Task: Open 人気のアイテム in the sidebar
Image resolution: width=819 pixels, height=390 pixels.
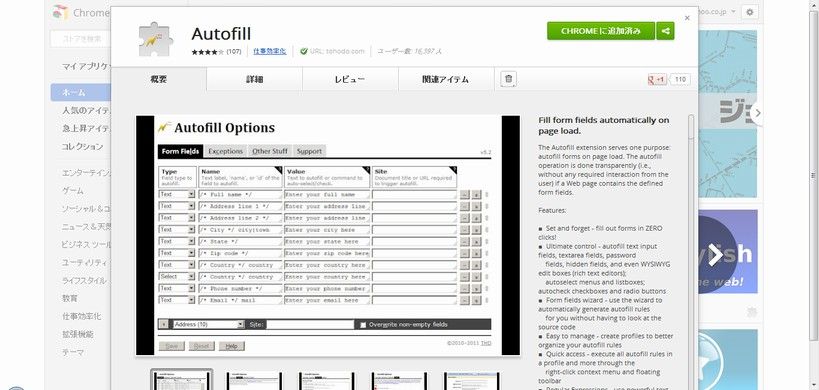Action: [x=86, y=110]
